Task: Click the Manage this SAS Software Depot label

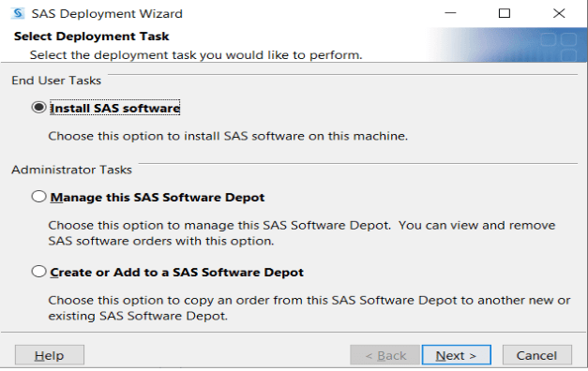Action: [x=158, y=197]
